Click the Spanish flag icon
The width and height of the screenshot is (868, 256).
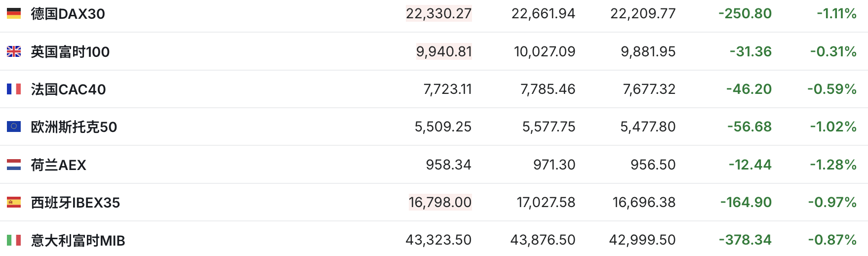[x=14, y=202]
